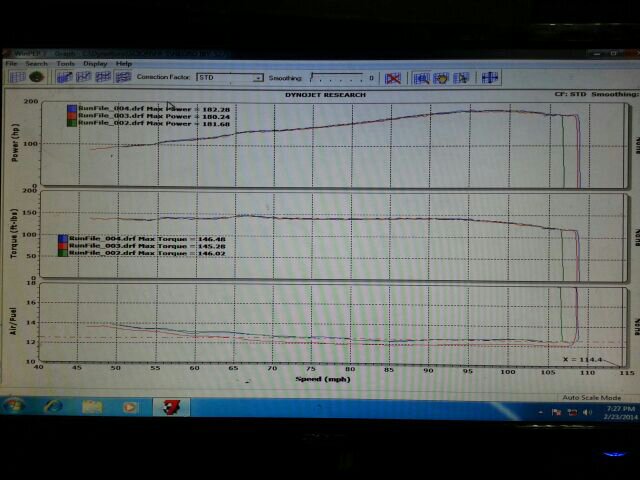
Task: Click the Windows Start button
Action: (x=17, y=407)
